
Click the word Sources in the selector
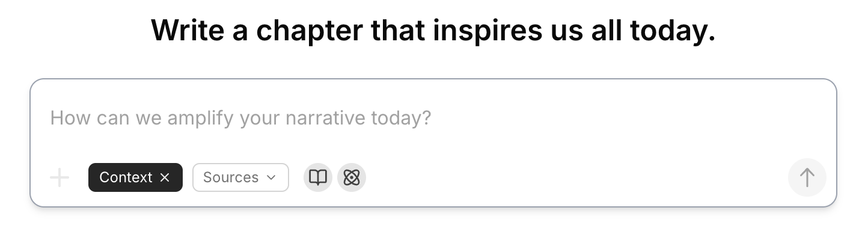231,177
